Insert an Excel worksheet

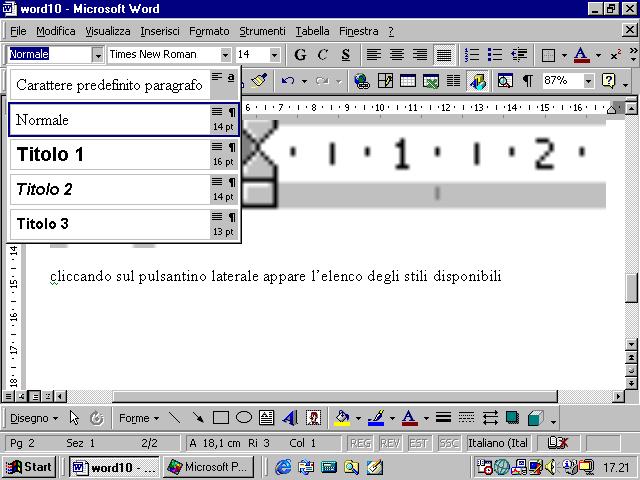pyautogui.click(x=431, y=81)
